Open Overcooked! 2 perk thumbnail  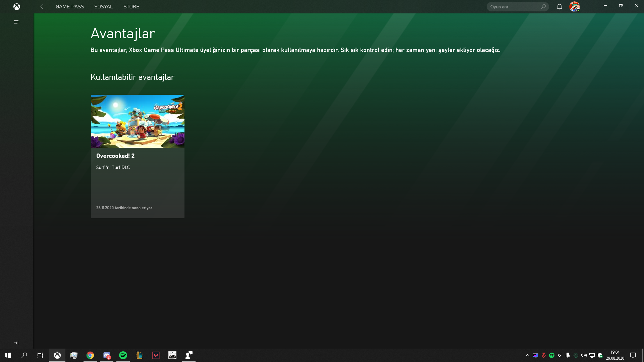pos(138,121)
